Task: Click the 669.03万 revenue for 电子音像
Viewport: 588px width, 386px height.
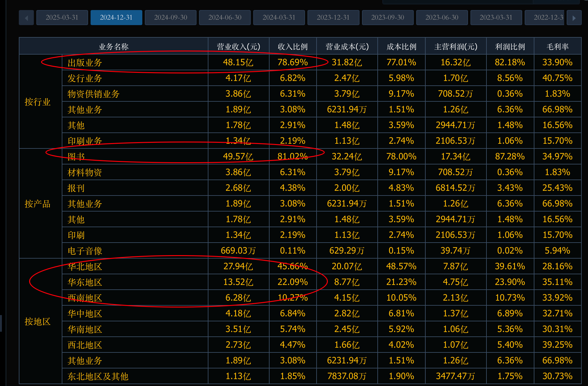Action: point(238,250)
